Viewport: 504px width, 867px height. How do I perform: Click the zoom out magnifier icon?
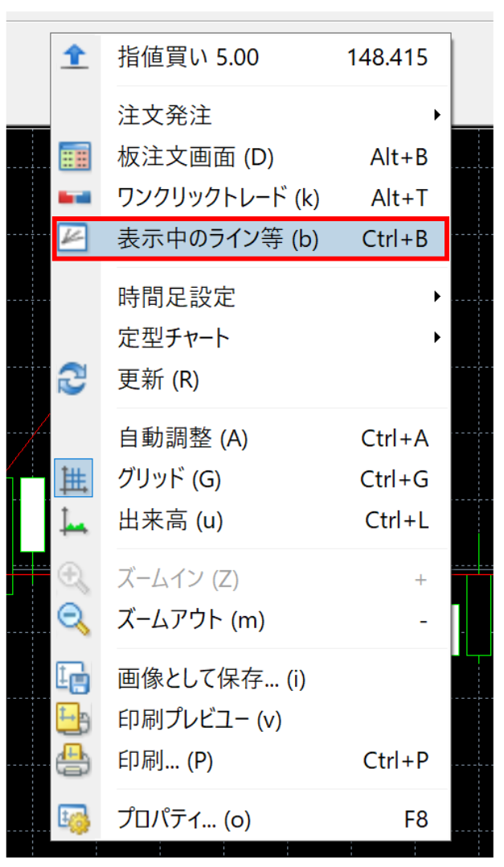pyautogui.click(x=74, y=619)
